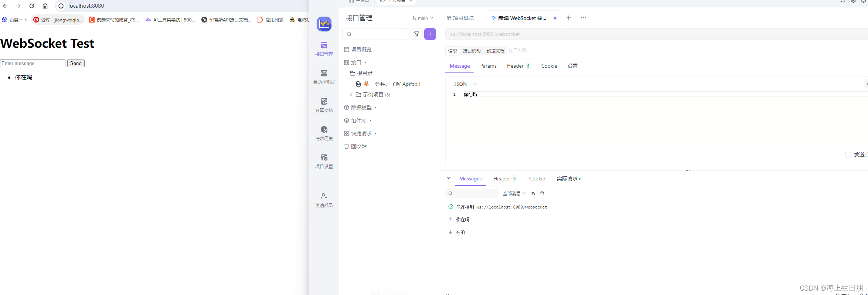
Task: Expand the 示例项目 folder
Action: pyautogui.click(x=351, y=95)
